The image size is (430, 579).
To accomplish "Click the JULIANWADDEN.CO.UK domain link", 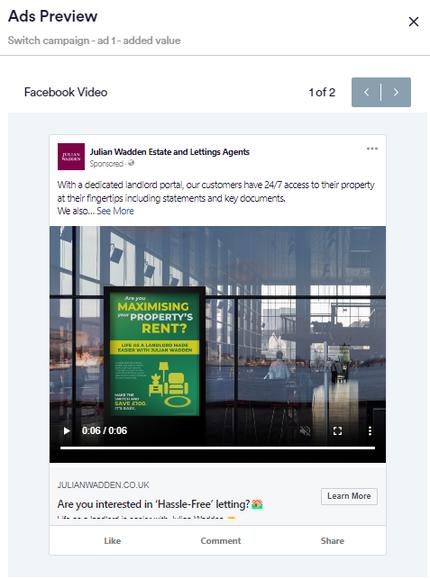I will coord(103,485).
